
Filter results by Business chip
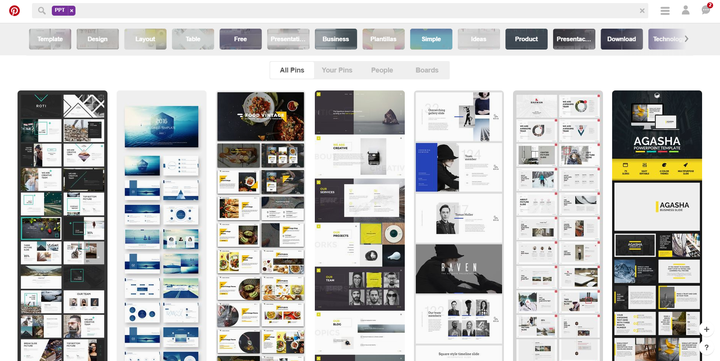click(336, 39)
